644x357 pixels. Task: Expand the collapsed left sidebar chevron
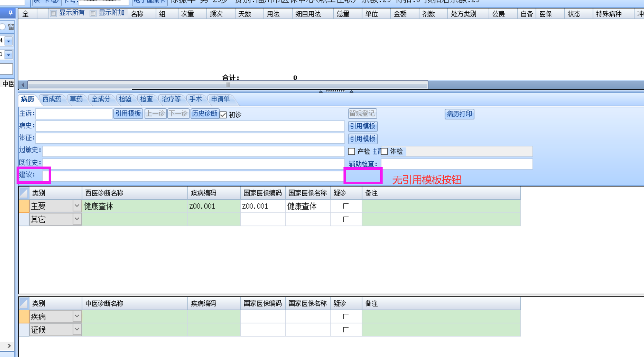[9, 346]
